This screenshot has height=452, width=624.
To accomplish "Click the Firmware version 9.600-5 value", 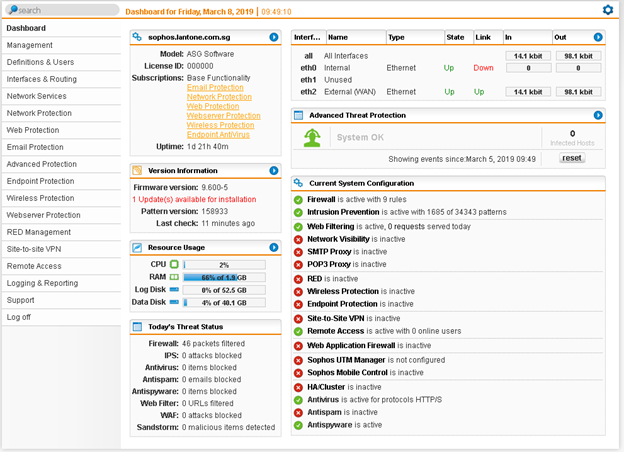I will pyautogui.click(x=214, y=187).
